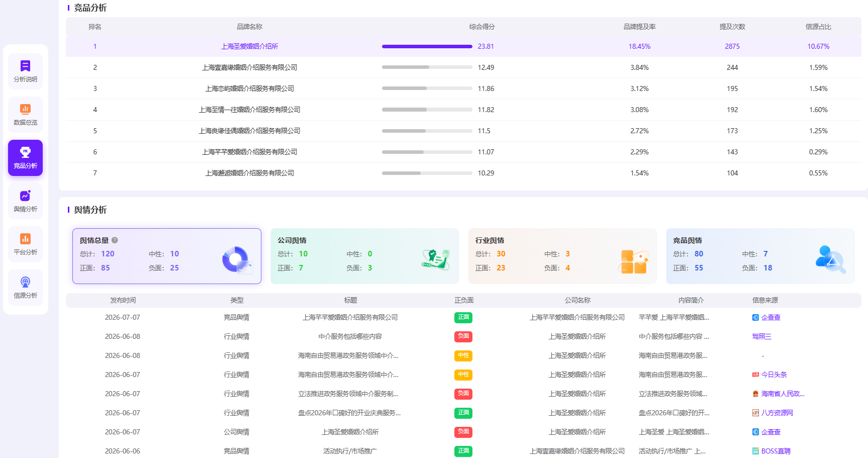Switch to the 竞品舆情 card
The height and width of the screenshot is (458, 868).
coord(760,256)
